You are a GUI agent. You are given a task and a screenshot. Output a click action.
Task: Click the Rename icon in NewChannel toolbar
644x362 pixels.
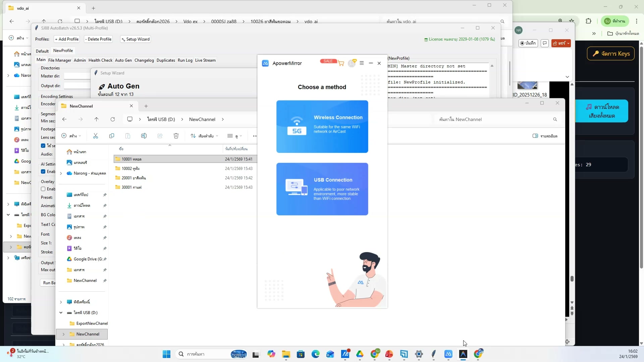pyautogui.click(x=144, y=136)
